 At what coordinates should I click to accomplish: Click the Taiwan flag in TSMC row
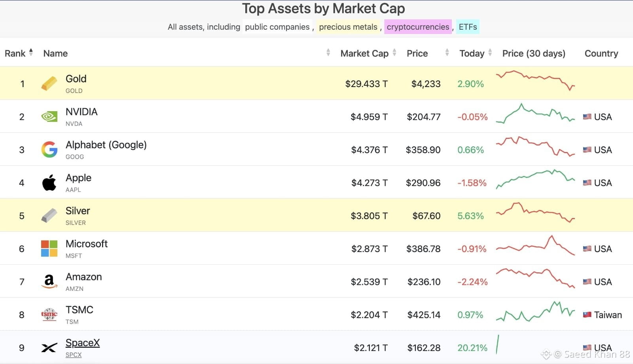pos(587,315)
